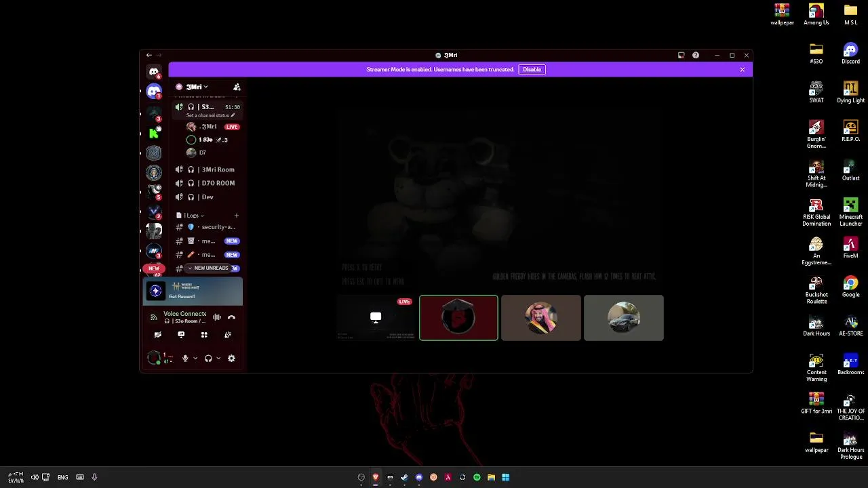The height and width of the screenshot is (488, 868).
Task: Open Steam from the taskbar
Action: point(404,477)
